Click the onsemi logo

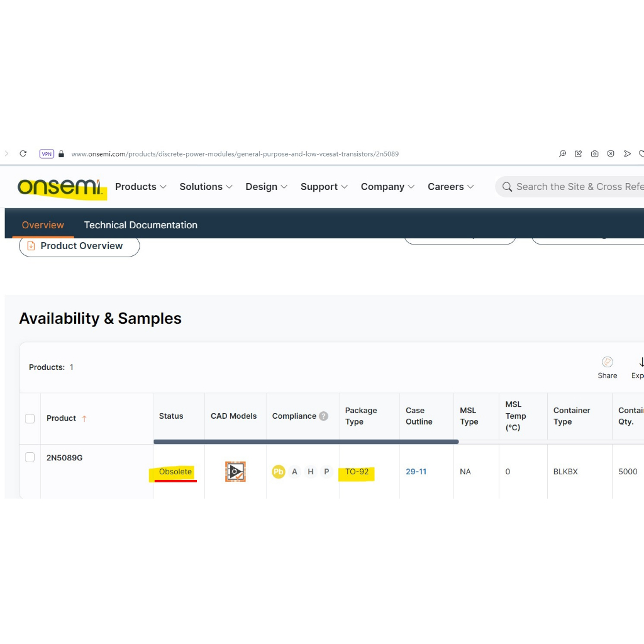coord(60,187)
